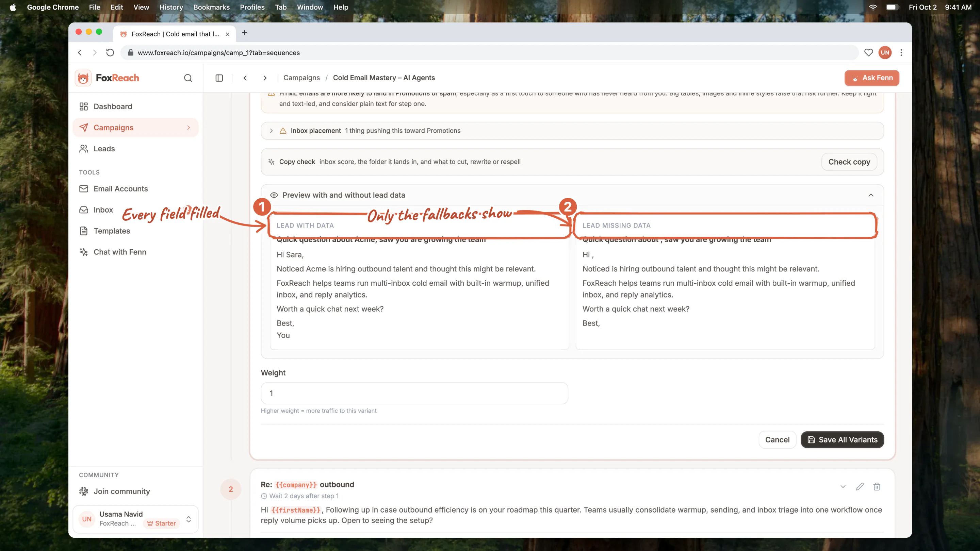Open Email Accounts tool
980x551 pixels.
[x=135, y=189]
